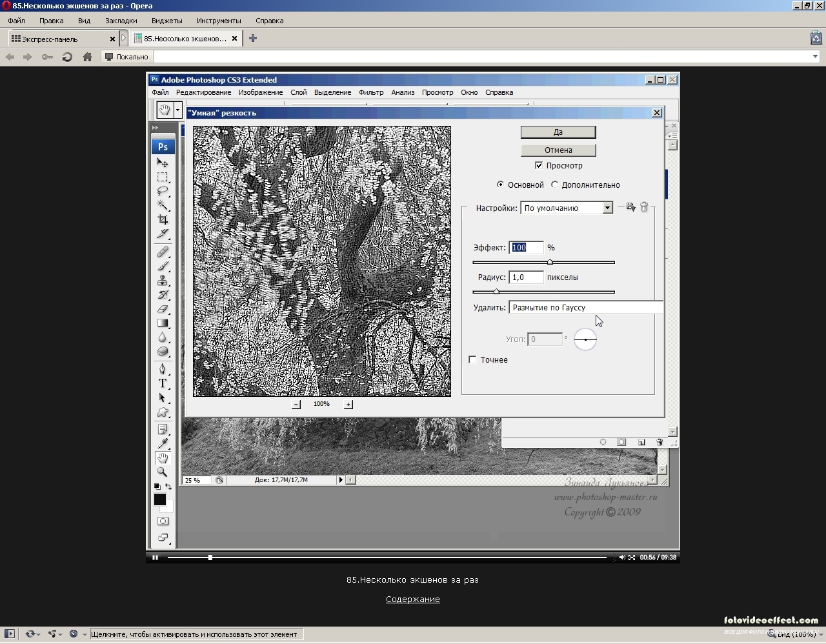
Task: Select the Rectangular Marquee tool
Action: pos(163,177)
